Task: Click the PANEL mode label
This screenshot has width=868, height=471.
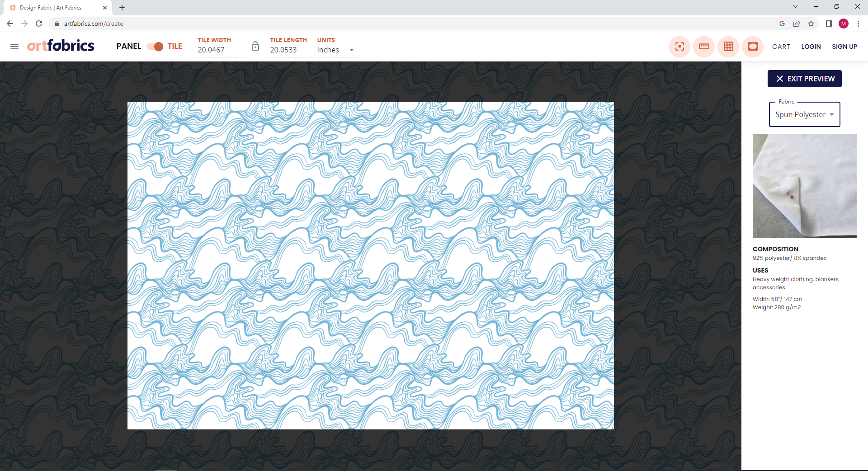Action: [128, 46]
